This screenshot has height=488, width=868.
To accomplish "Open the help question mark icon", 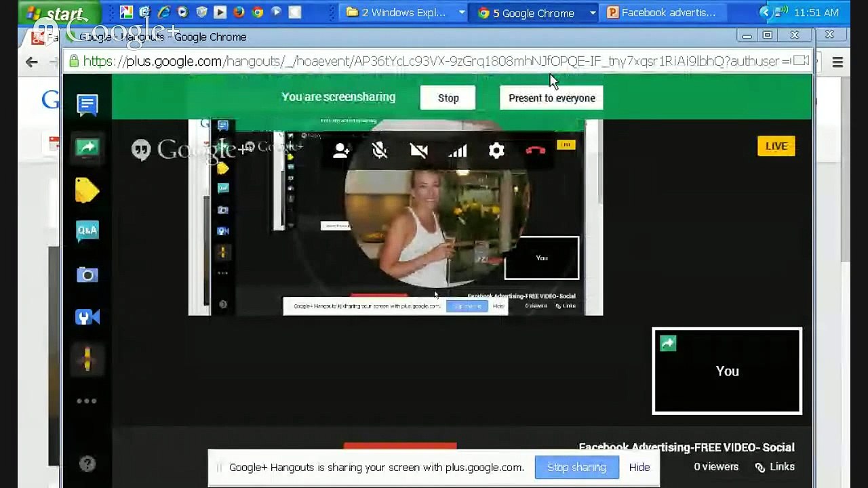I will tap(87, 464).
